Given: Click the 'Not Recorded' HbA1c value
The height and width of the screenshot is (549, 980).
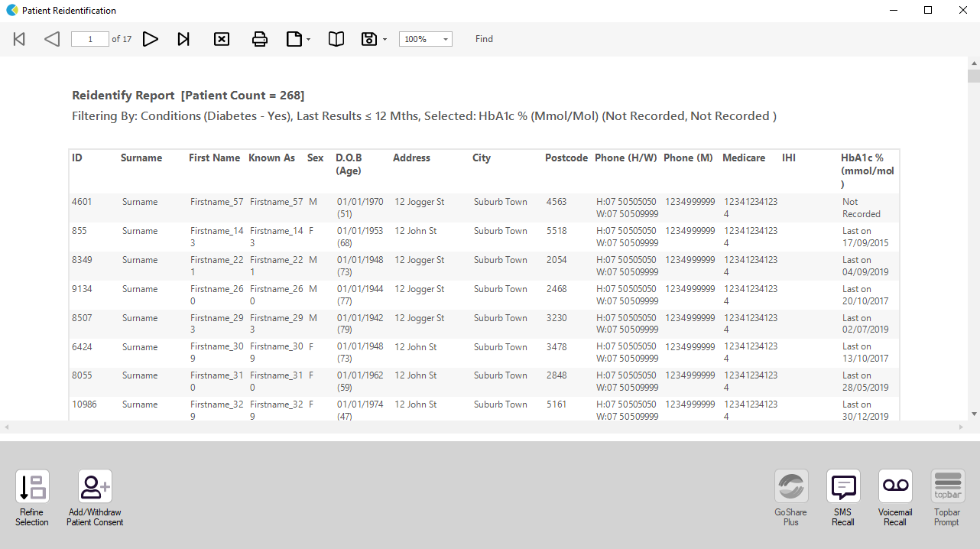Looking at the screenshot, I should (x=862, y=208).
